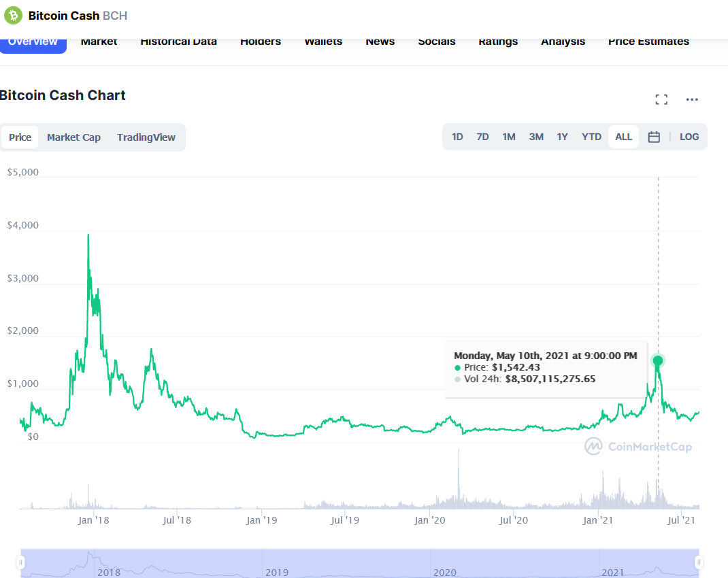
Task: Click left handle of range navigator
Action: (x=20, y=562)
